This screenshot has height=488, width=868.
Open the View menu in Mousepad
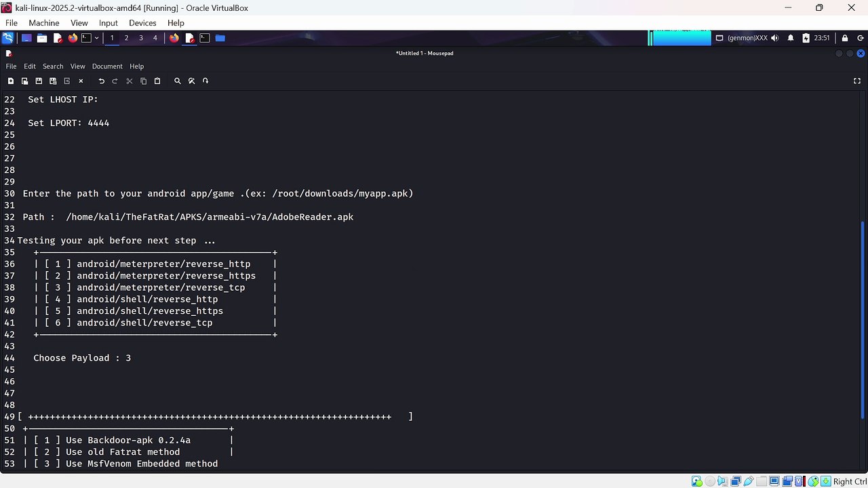pyautogui.click(x=78, y=66)
